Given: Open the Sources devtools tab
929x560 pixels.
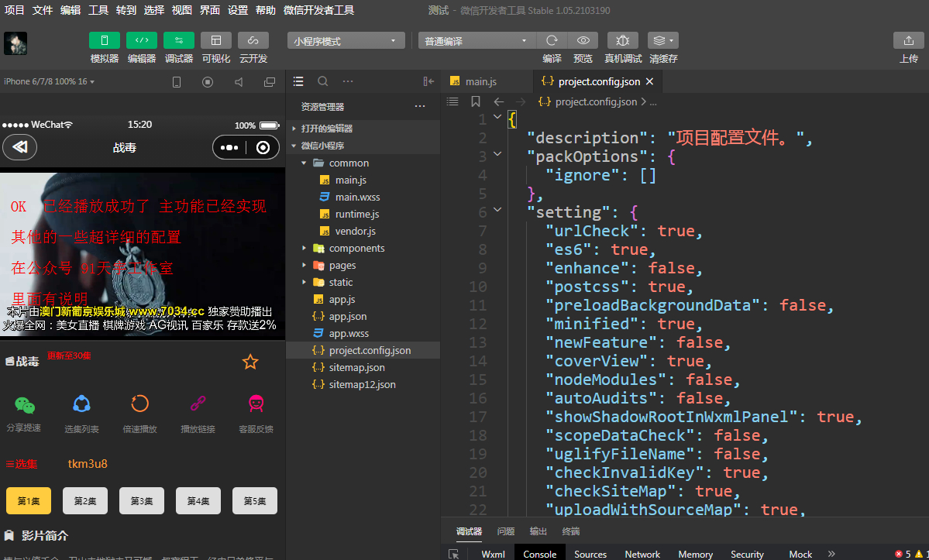Looking at the screenshot, I should click(x=590, y=554).
